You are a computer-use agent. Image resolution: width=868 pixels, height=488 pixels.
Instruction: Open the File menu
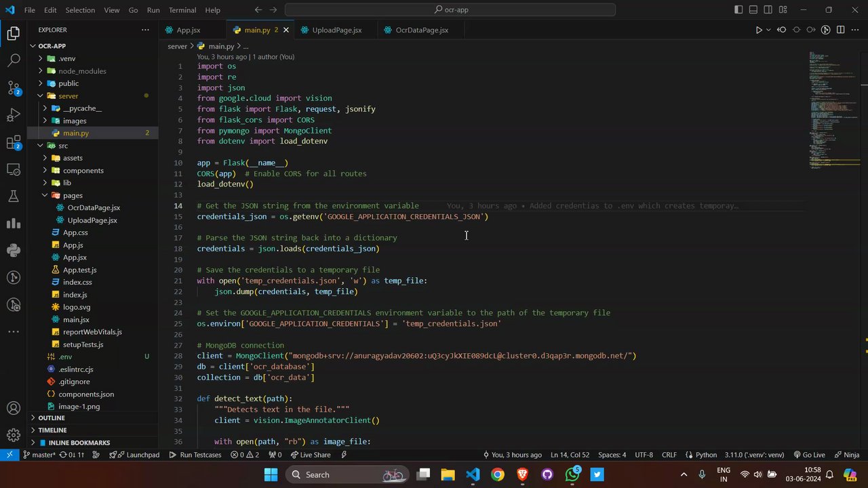click(30, 10)
